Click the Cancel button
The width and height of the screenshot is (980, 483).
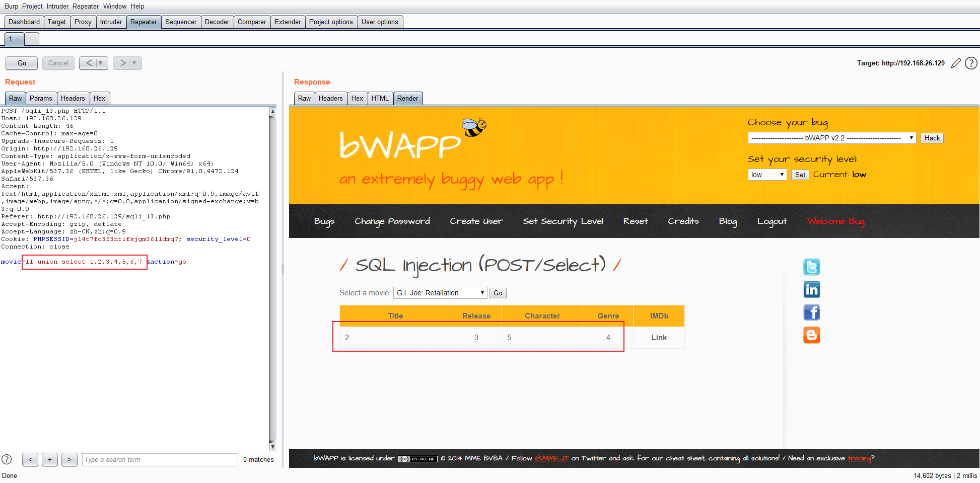(x=58, y=63)
